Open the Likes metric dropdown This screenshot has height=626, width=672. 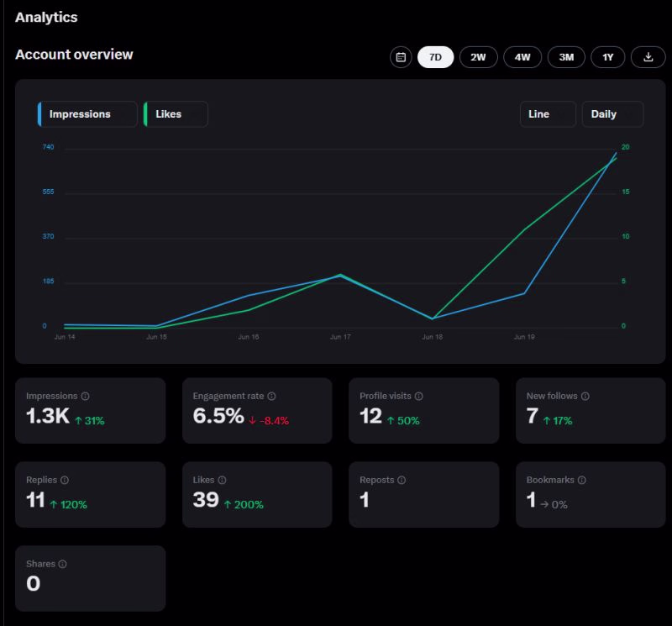click(176, 114)
